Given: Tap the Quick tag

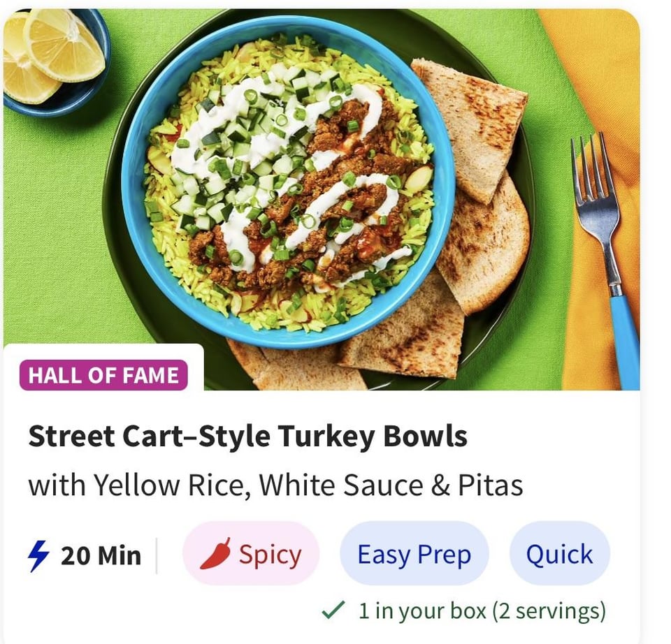Looking at the screenshot, I should pyautogui.click(x=559, y=555).
